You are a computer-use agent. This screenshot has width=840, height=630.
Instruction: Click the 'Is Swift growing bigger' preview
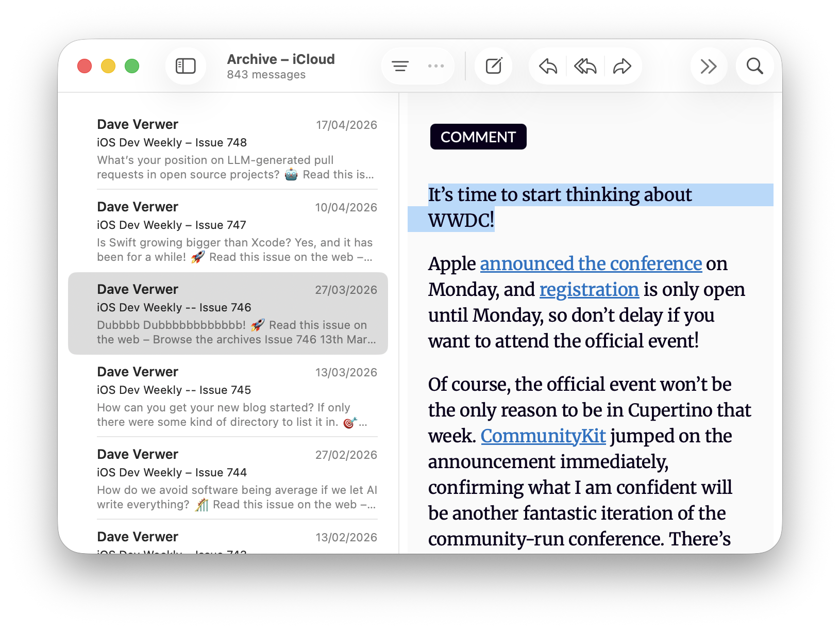tap(235, 250)
